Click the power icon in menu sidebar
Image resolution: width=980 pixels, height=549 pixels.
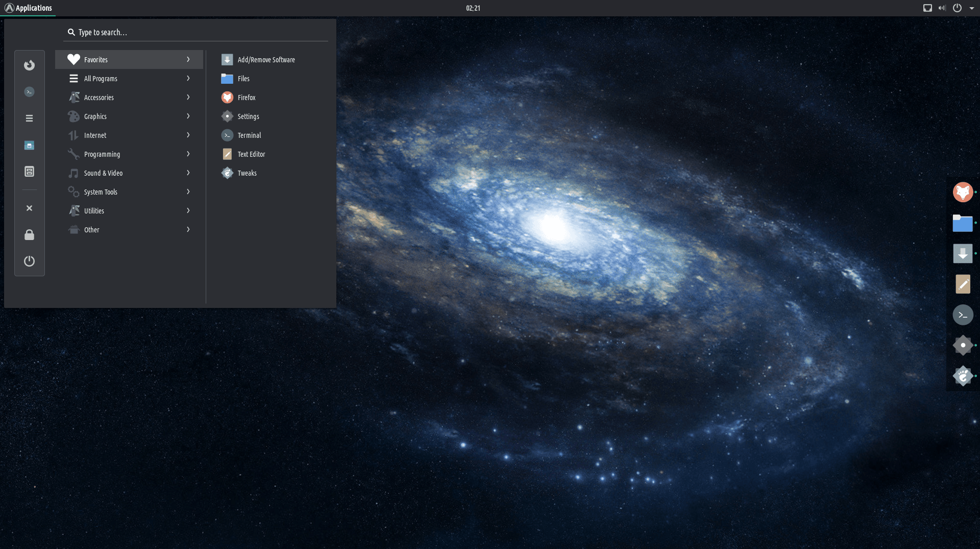click(29, 261)
